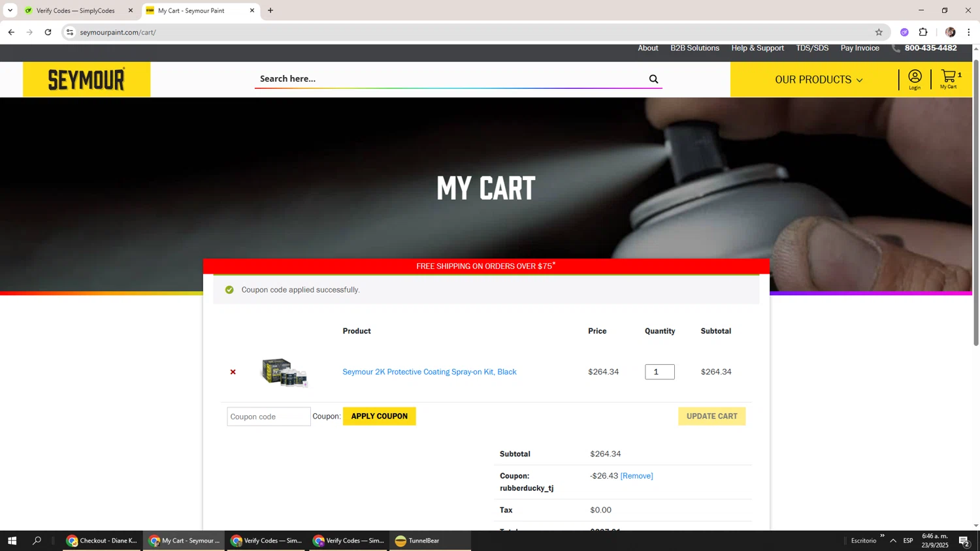Image resolution: width=980 pixels, height=551 pixels.
Task: Focus the Coupon code input field
Action: point(269,417)
